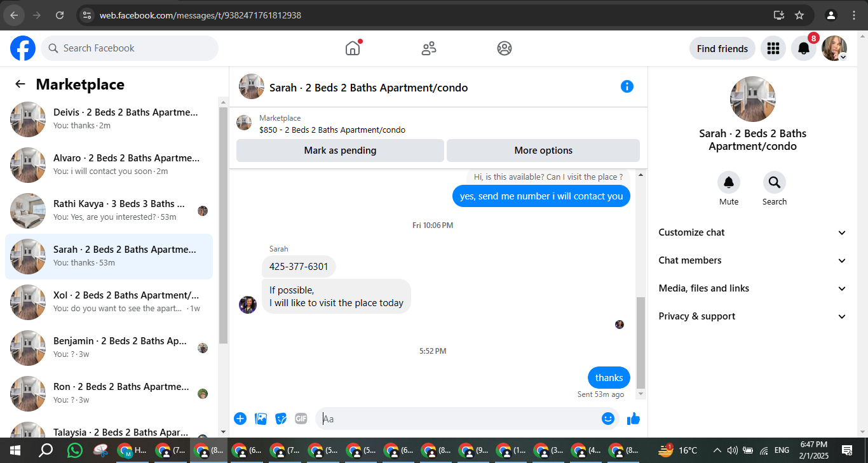
Task: Click the 'thanks' sent message bubble
Action: 609,378
